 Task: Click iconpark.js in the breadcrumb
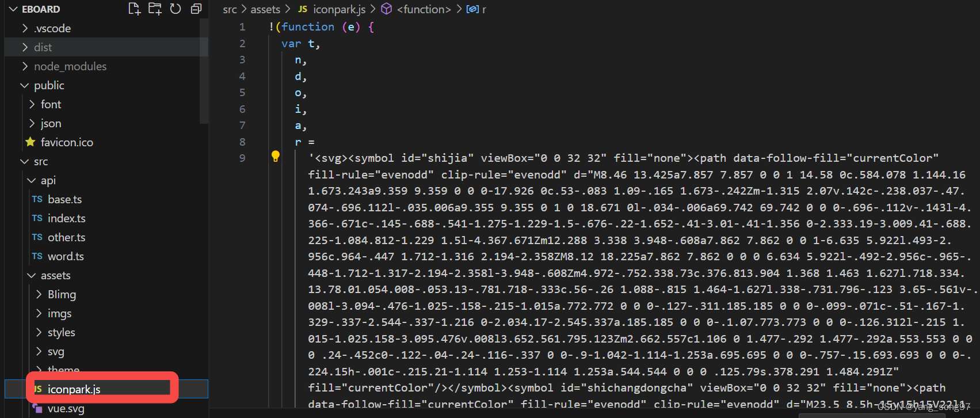tap(339, 9)
